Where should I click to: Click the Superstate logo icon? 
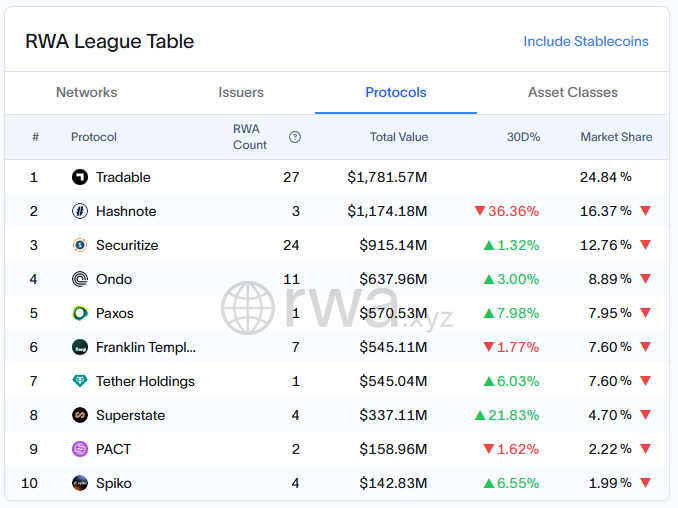[80, 415]
